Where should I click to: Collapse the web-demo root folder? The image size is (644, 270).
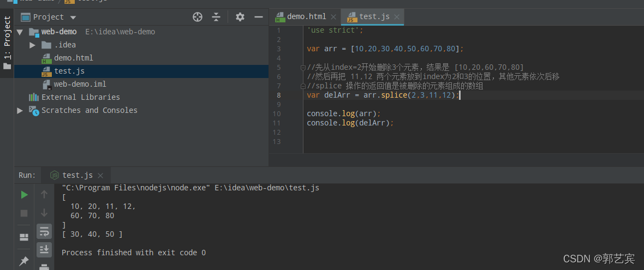pyautogui.click(x=20, y=32)
